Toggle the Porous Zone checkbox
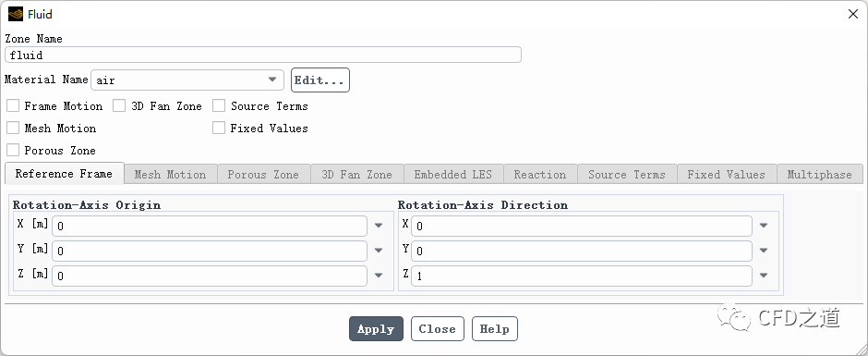The width and height of the screenshot is (868, 356). click(13, 151)
